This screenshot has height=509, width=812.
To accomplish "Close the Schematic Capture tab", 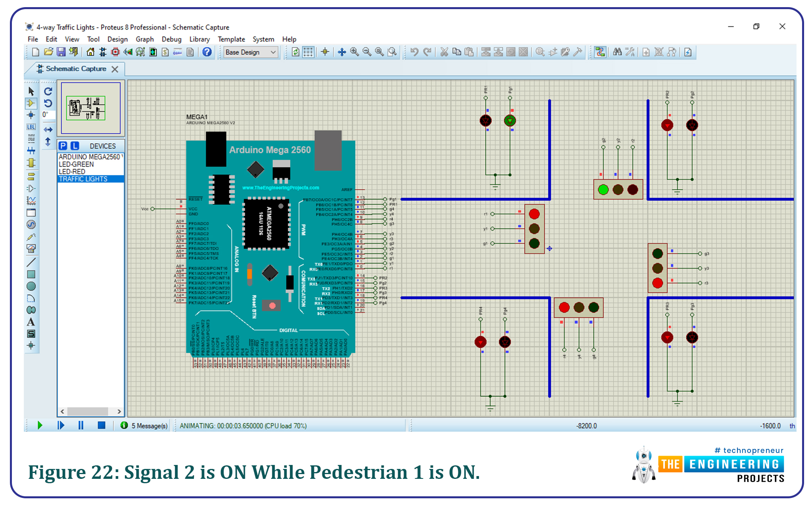I will pos(115,69).
